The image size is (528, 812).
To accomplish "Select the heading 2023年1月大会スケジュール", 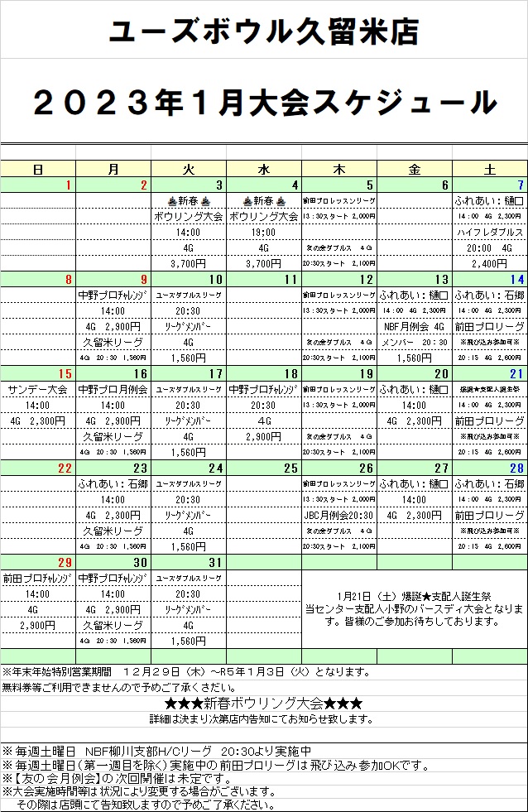I will 265,103.
